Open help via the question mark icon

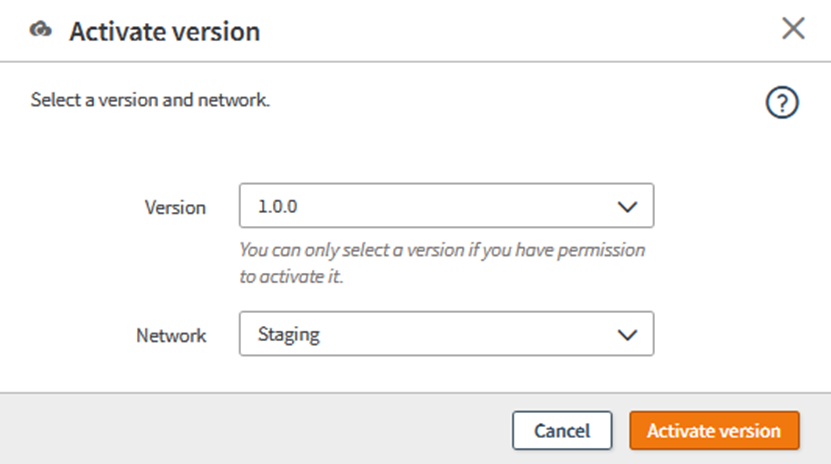point(781,103)
